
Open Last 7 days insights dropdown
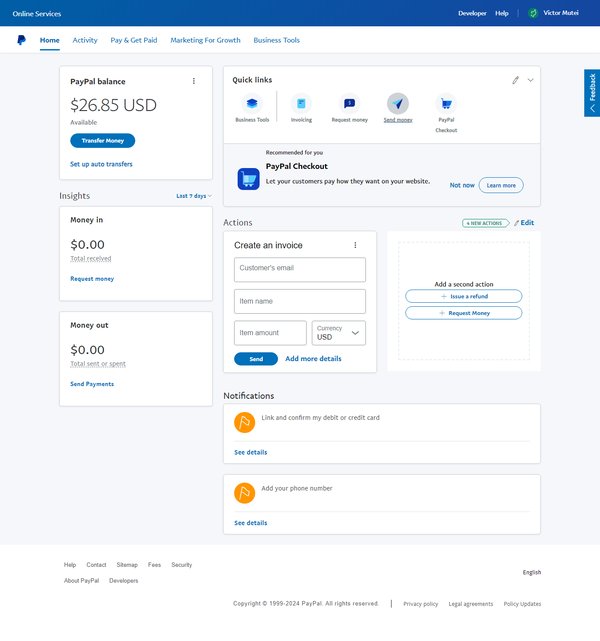(x=194, y=196)
